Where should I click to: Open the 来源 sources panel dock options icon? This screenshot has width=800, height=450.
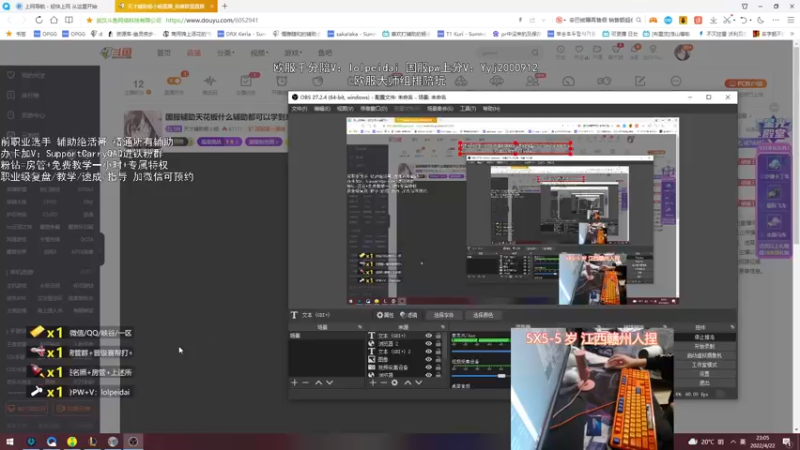point(442,327)
